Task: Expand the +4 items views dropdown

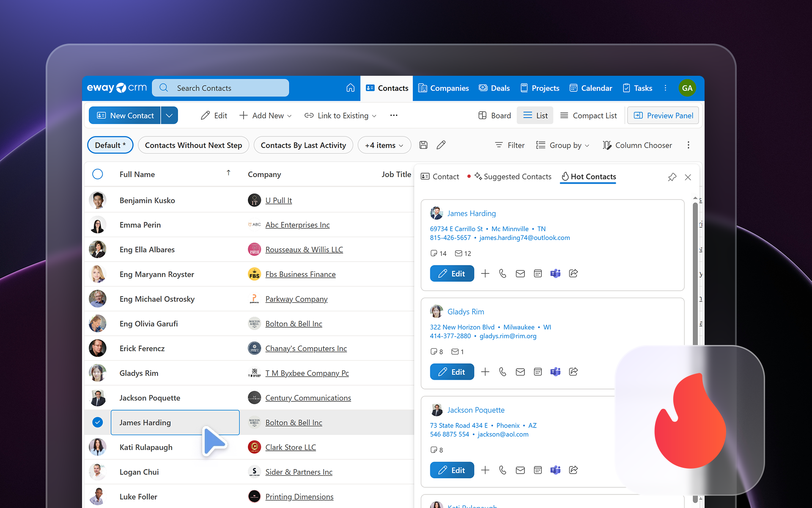Action: click(384, 145)
